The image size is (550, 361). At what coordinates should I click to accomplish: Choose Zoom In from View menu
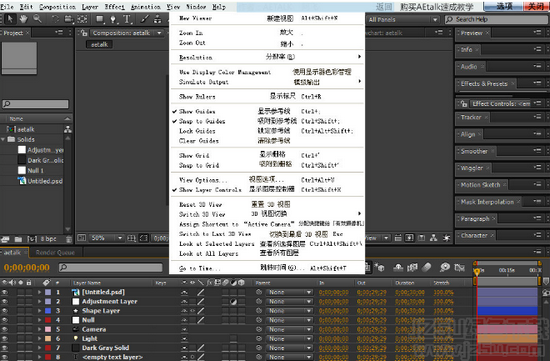pos(267,33)
